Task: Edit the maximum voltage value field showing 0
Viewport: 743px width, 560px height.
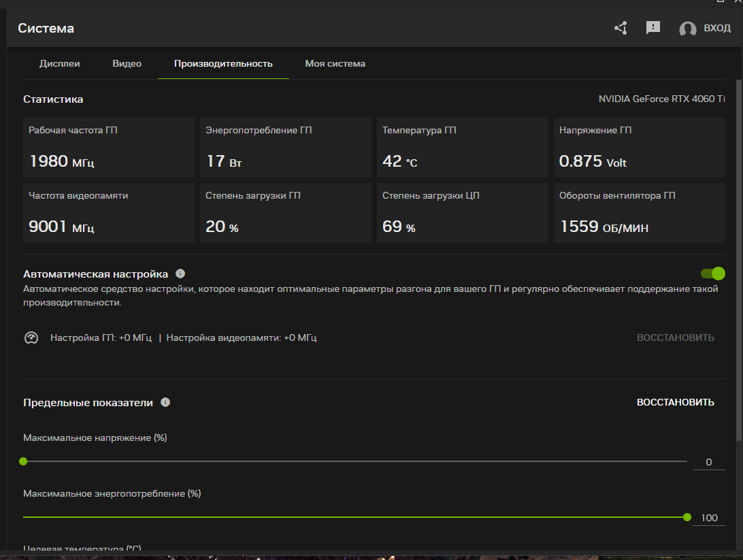Action: (x=709, y=462)
